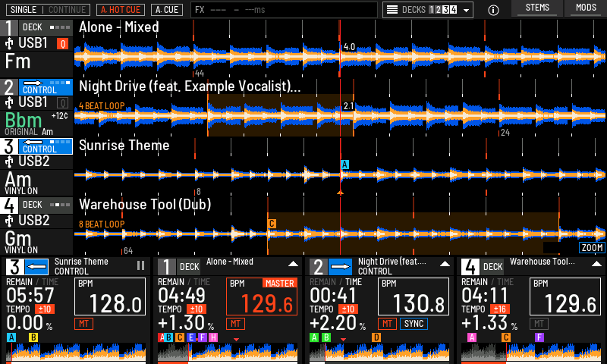This screenshot has height=364, width=607.
Task: Seek in the Night Drive overview waveform
Action: click(x=379, y=353)
